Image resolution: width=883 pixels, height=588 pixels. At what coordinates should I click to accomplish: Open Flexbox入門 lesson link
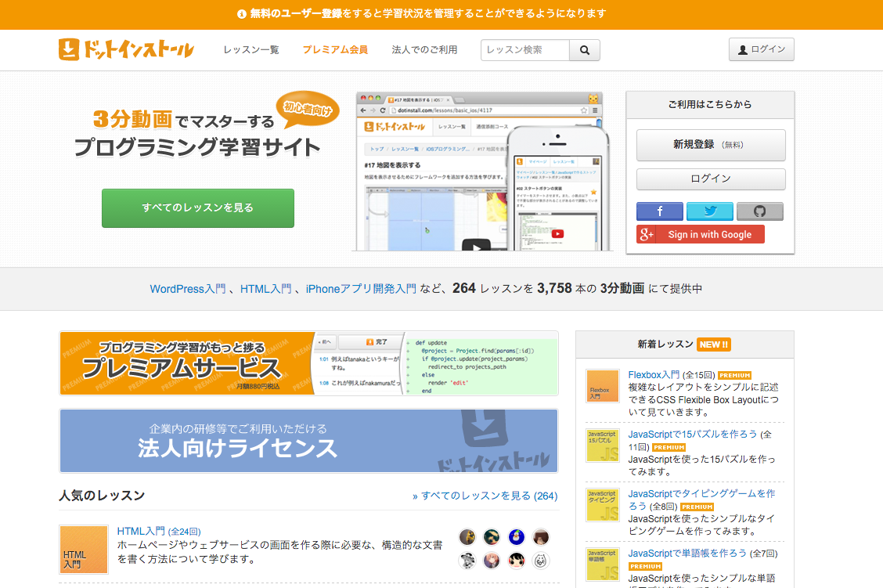coord(653,374)
